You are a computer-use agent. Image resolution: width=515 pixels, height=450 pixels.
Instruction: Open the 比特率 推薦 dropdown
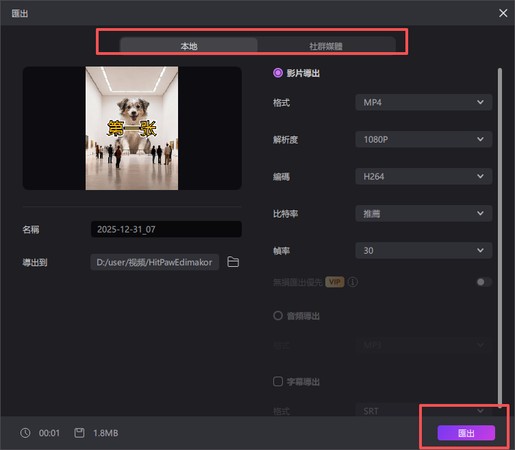tap(423, 213)
